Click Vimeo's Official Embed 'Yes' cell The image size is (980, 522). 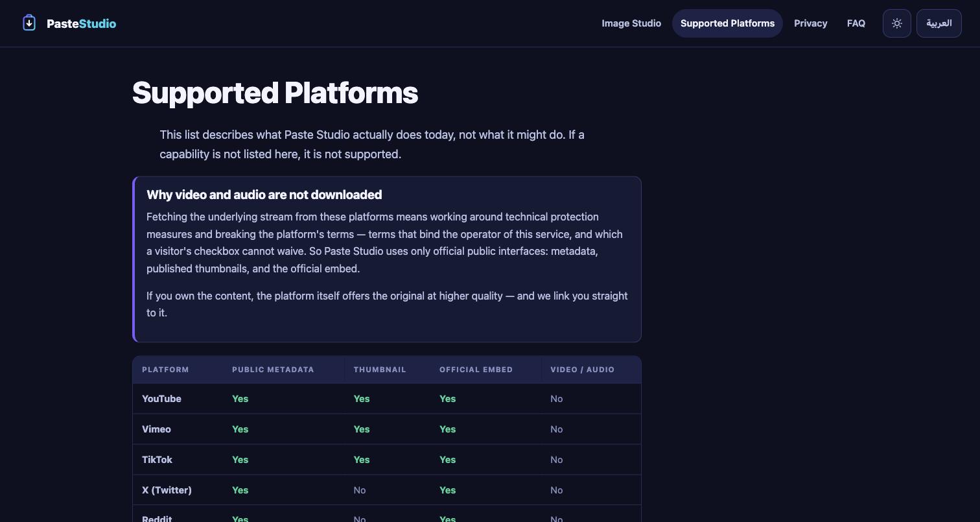point(447,429)
